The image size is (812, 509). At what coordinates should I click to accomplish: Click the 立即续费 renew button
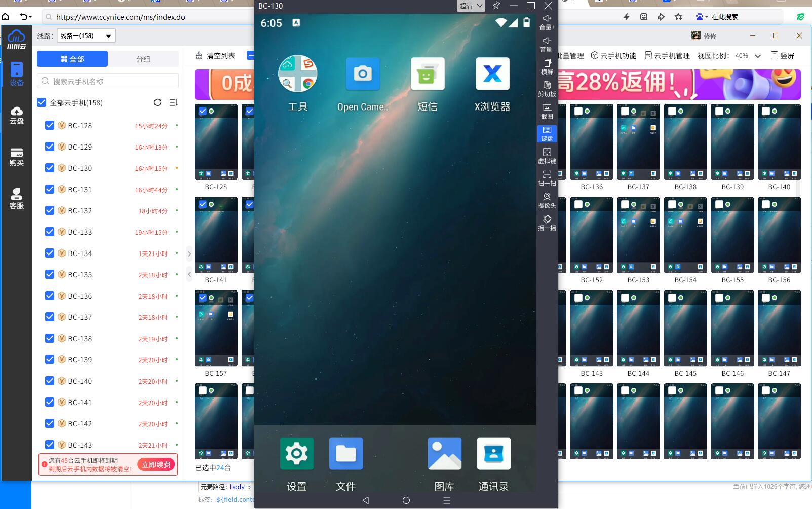pyautogui.click(x=156, y=464)
